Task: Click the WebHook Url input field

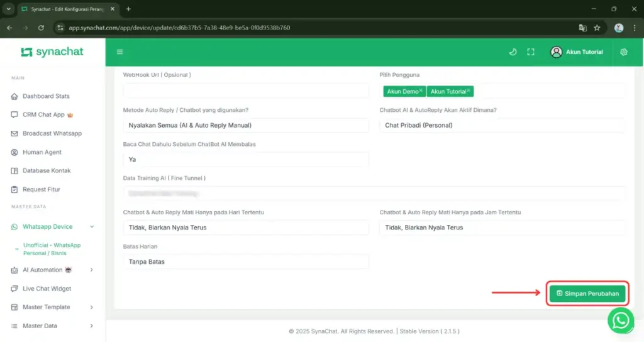Action: (x=246, y=91)
